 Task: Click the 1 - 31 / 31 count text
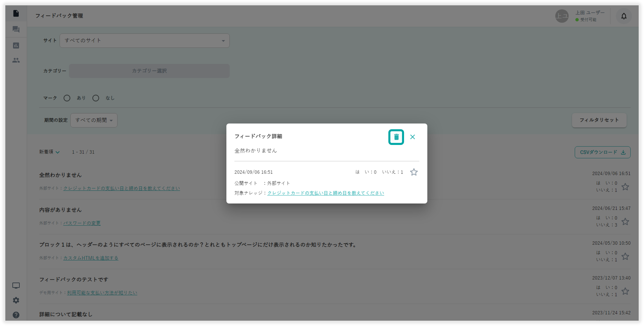coord(83,152)
